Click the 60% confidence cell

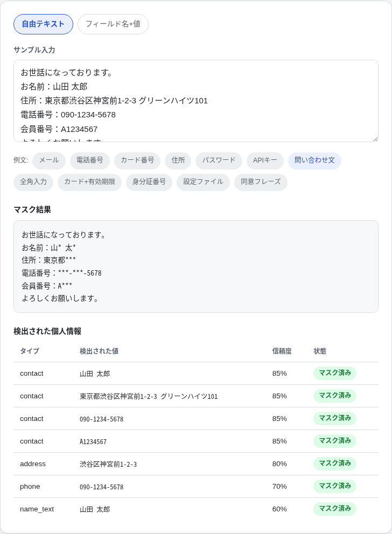279,509
